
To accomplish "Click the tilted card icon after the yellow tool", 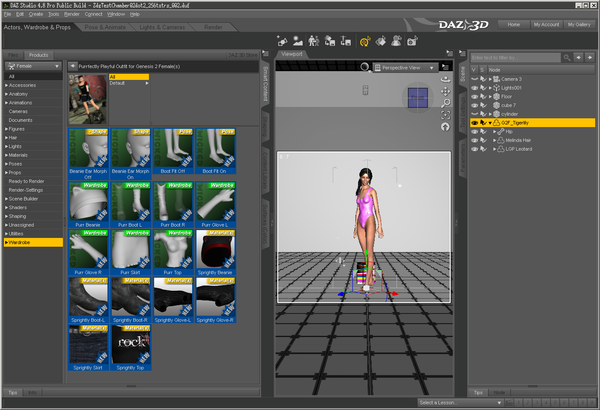I will [x=381, y=41].
